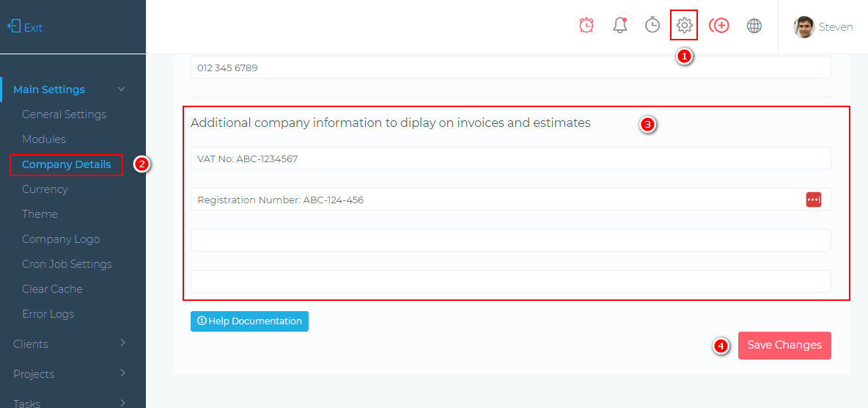The image size is (868, 408).
Task: Click the Registration Number input field
Action: click(x=510, y=199)
